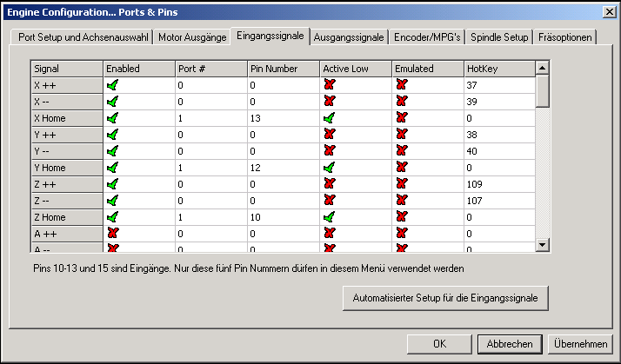Open the Encoder/MPG's tab

pyautogui.click(x=427, y=37)
